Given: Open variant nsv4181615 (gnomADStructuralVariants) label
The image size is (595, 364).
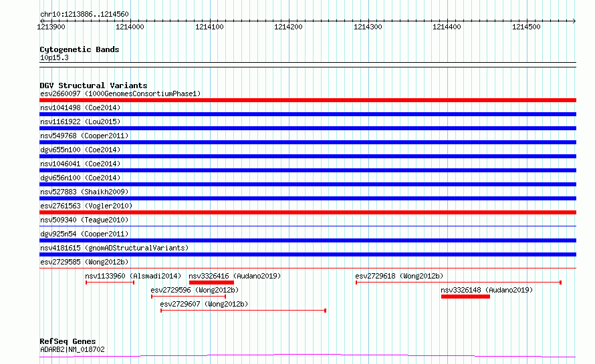Looking at the screenshot, I should (114, 248).
